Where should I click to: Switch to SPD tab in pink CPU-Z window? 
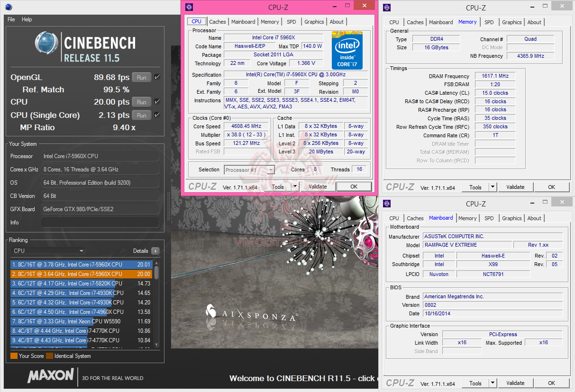pyautogui.click(x=292, y=22)
